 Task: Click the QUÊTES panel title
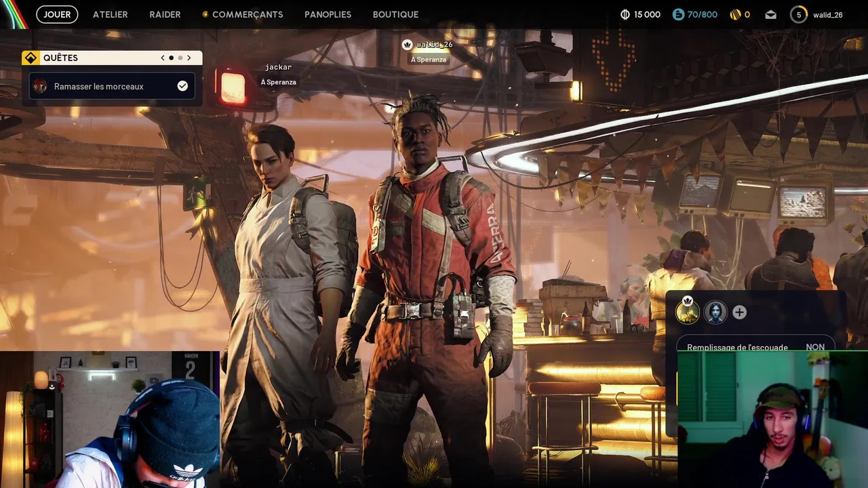tap(60, 58)
